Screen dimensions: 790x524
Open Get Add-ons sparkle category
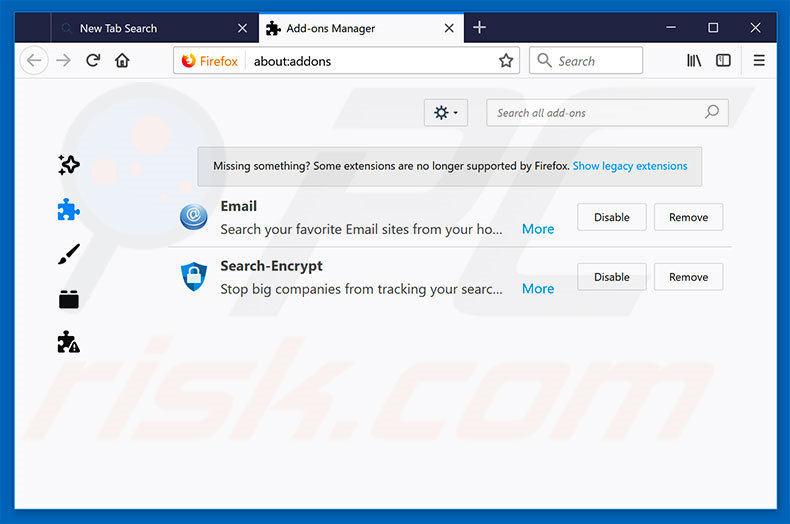pos(69,165)
